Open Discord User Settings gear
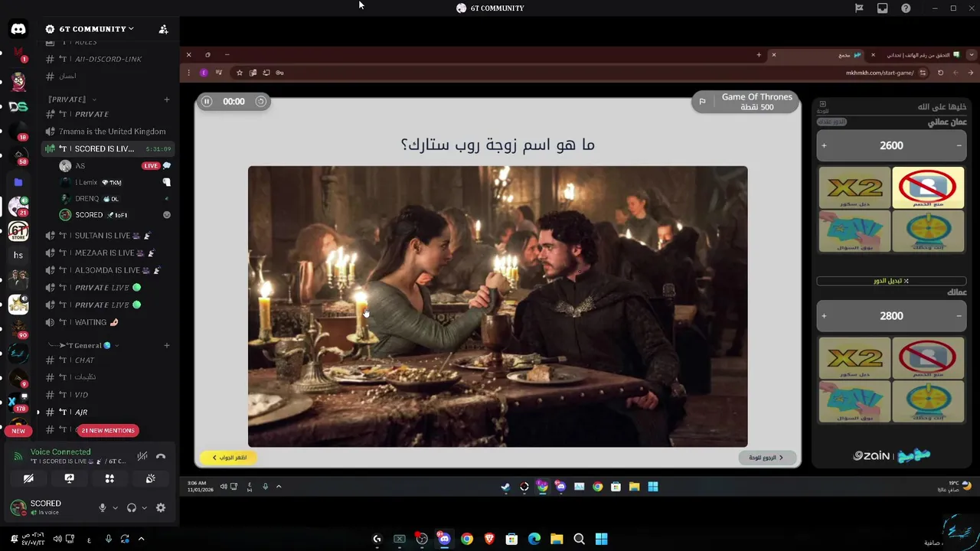This screenshot has height=551, width=980. [161, 507]
